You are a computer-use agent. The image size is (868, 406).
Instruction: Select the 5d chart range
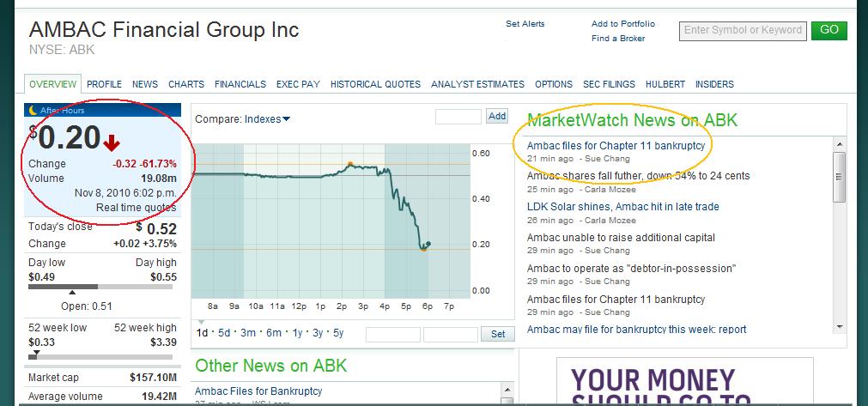(224, 333)
